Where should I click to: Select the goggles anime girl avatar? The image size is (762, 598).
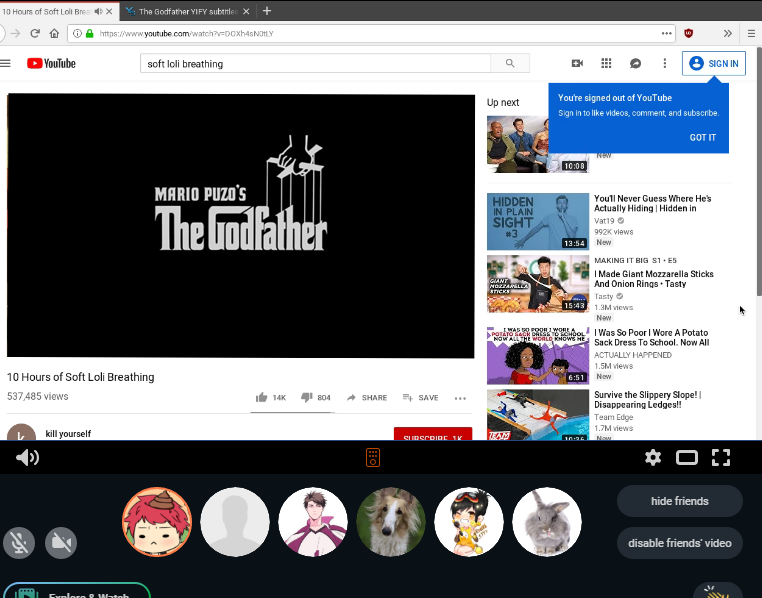pyautogui.click(x=469, y=522)
